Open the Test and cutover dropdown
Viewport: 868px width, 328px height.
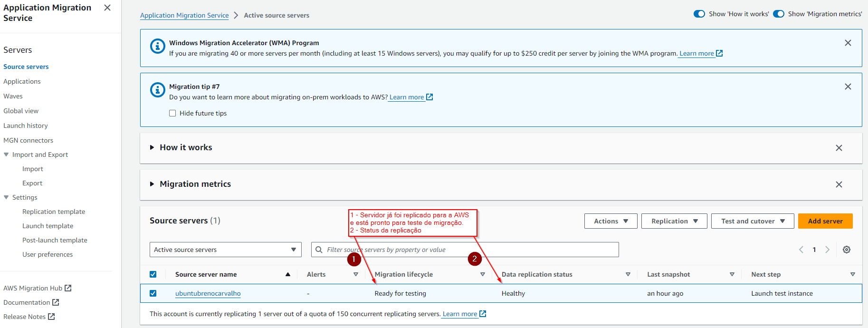point(752,221)
